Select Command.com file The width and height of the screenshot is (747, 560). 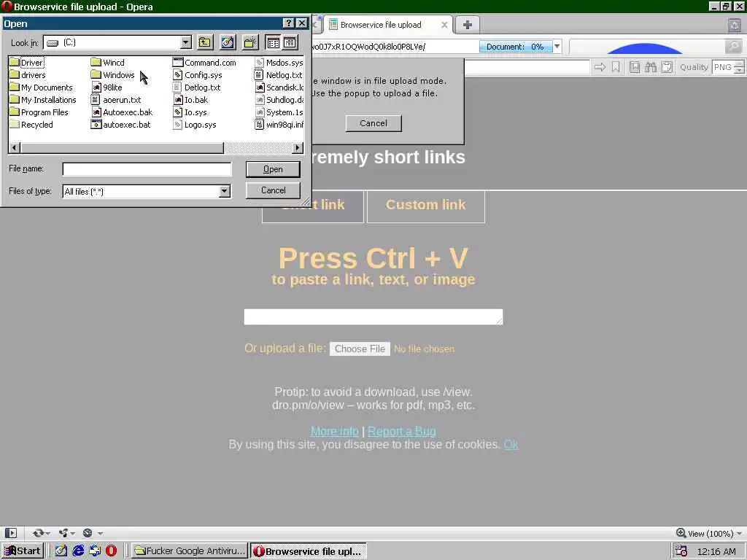(x=204, y=63)
